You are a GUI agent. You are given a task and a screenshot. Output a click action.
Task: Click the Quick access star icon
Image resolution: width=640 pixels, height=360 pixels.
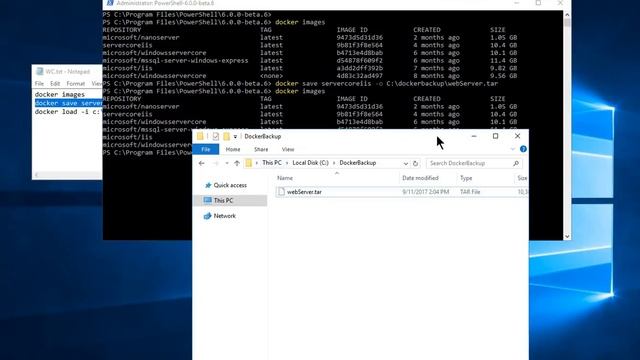pos(208,185)
